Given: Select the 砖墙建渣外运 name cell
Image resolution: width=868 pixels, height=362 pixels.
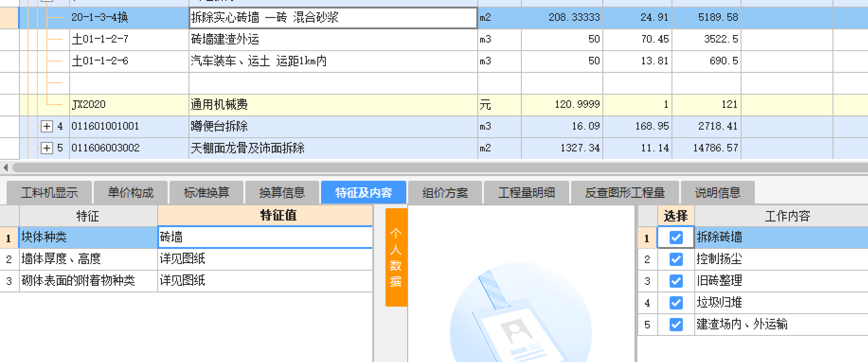Looking at the screenshot, I should coord(333,39).
